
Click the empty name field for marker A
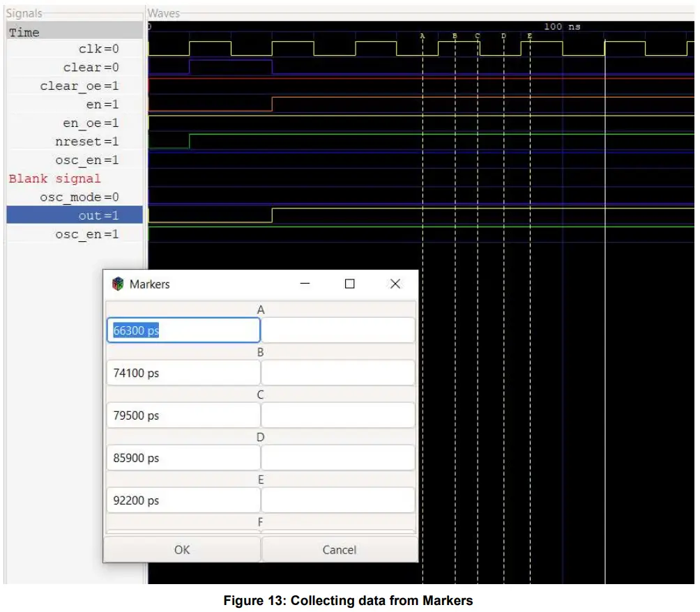[338, 330]
